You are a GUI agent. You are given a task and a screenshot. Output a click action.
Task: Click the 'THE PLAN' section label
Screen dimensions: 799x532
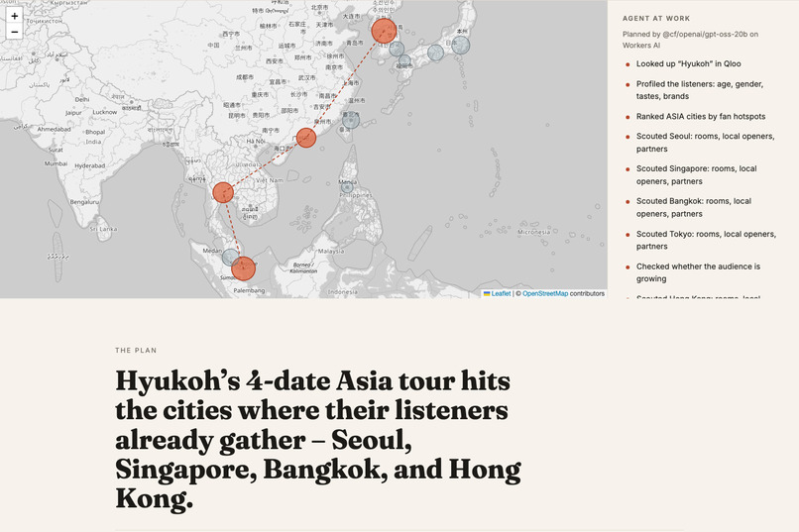click(136, 351)
